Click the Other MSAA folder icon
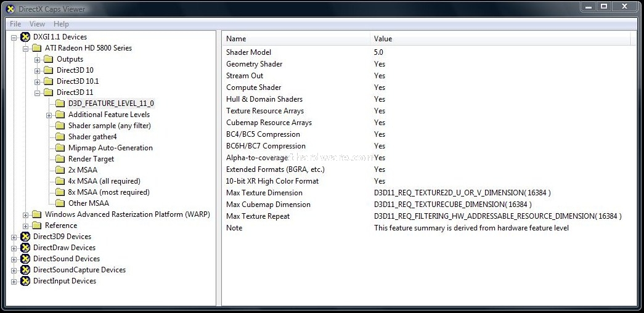Screen dimensions: 644x313 pos(60,203)
